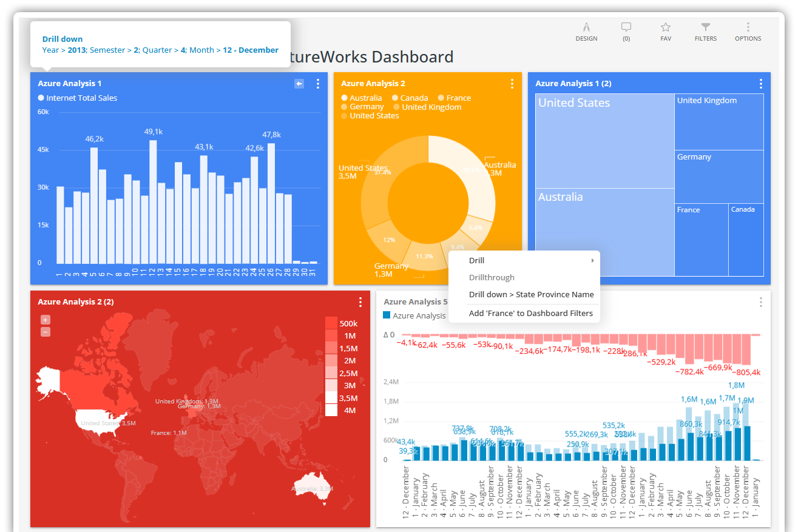Viewport: 798px width, 532px height.
Task: Click the France tile in treemap
Action: tap(702, 240)
